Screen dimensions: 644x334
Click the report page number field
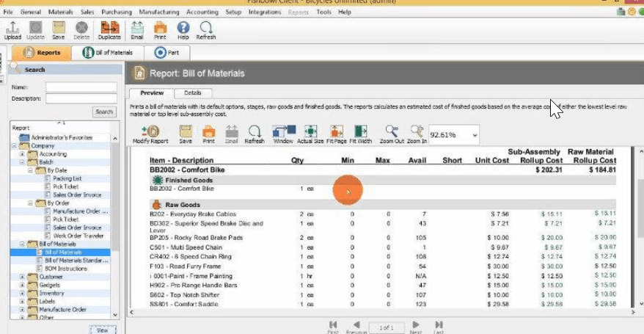386,327
